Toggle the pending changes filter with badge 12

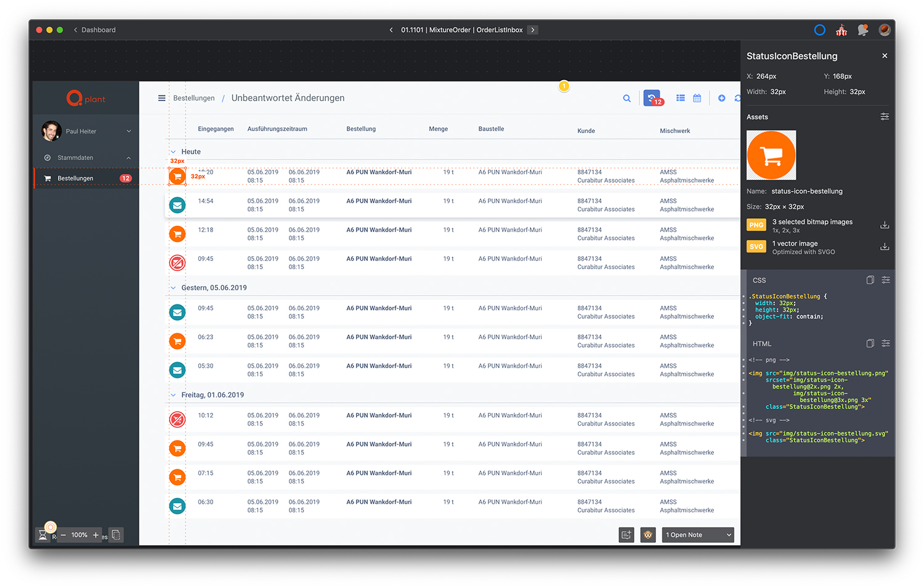(652, 98)
